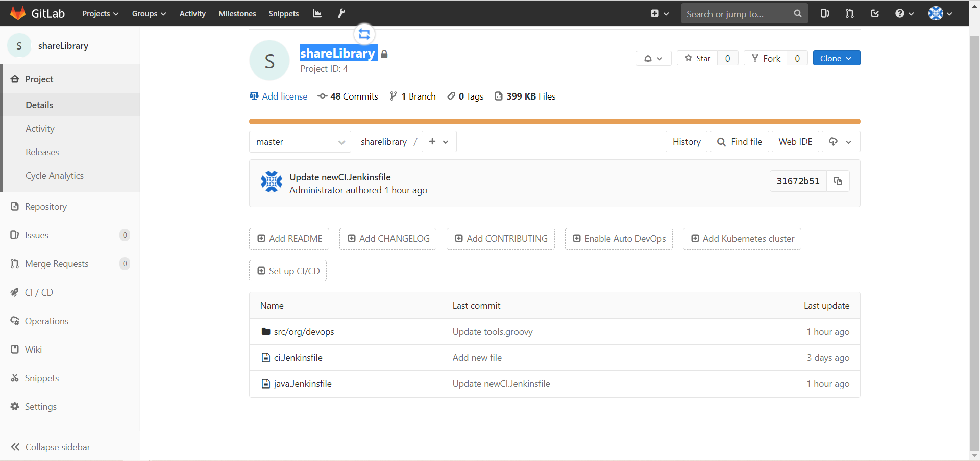
Task: Open the merge requests icon in the top bar
Action: tap(849, 14)
